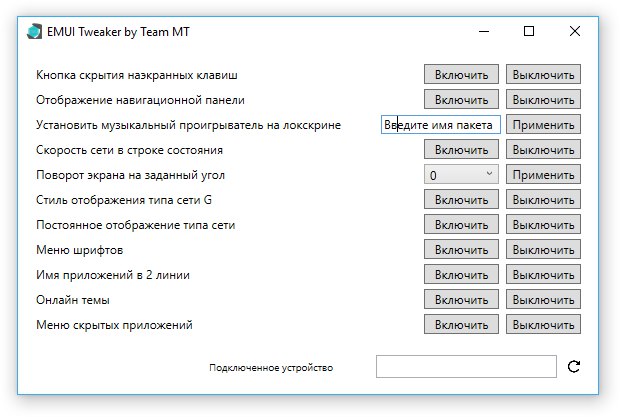Click the Онлайн темы label
The image size is (620, 417).
pyautogui.click(x=73, y=300)
